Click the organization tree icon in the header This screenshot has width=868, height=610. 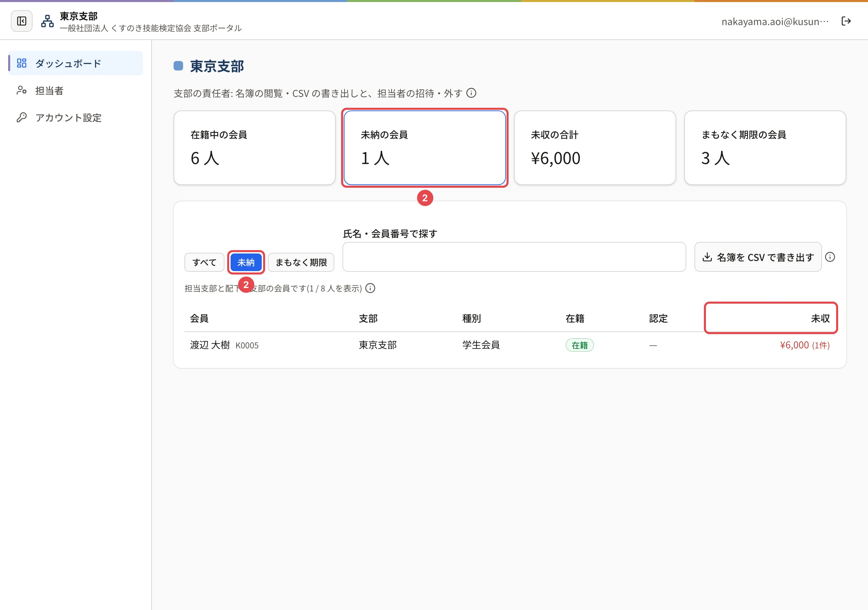(47, 21)
